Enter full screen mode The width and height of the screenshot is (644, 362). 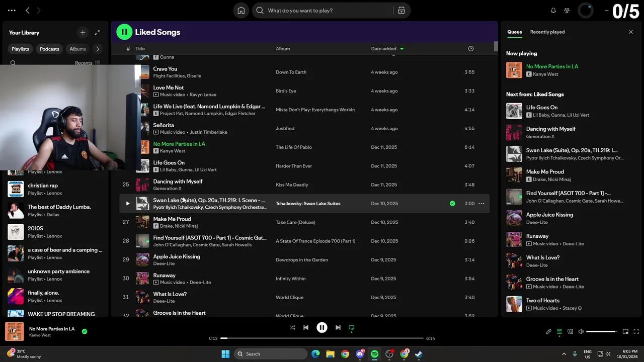tap(636, 331)
